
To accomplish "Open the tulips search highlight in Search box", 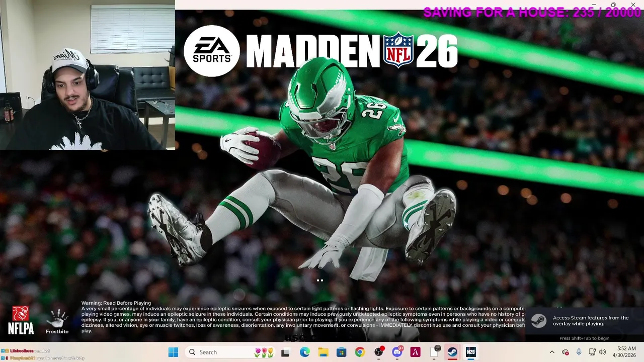I will click(264, 352).
